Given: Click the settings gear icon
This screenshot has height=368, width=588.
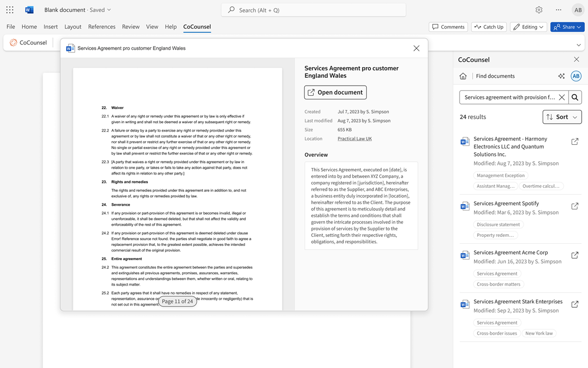Looking at the screenshot, I should pyautogui.click(x=539, y=10).
